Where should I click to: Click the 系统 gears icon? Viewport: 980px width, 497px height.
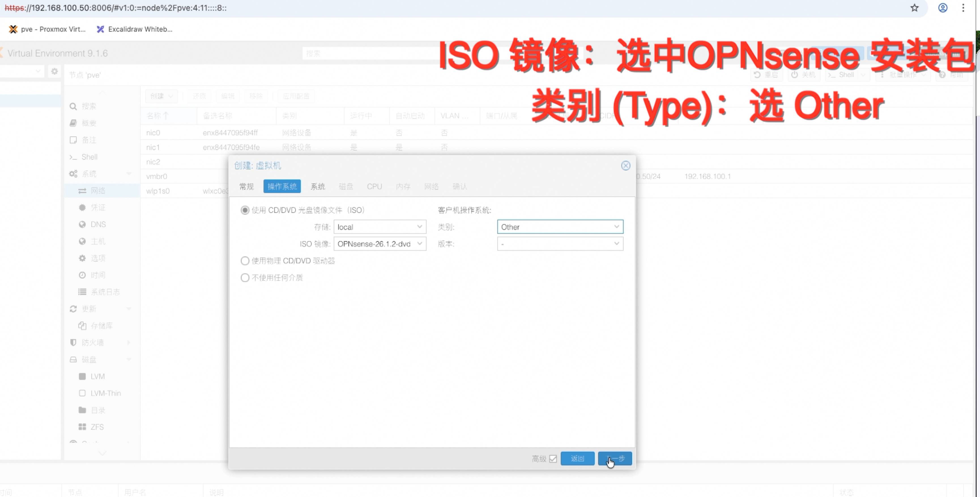73,174
